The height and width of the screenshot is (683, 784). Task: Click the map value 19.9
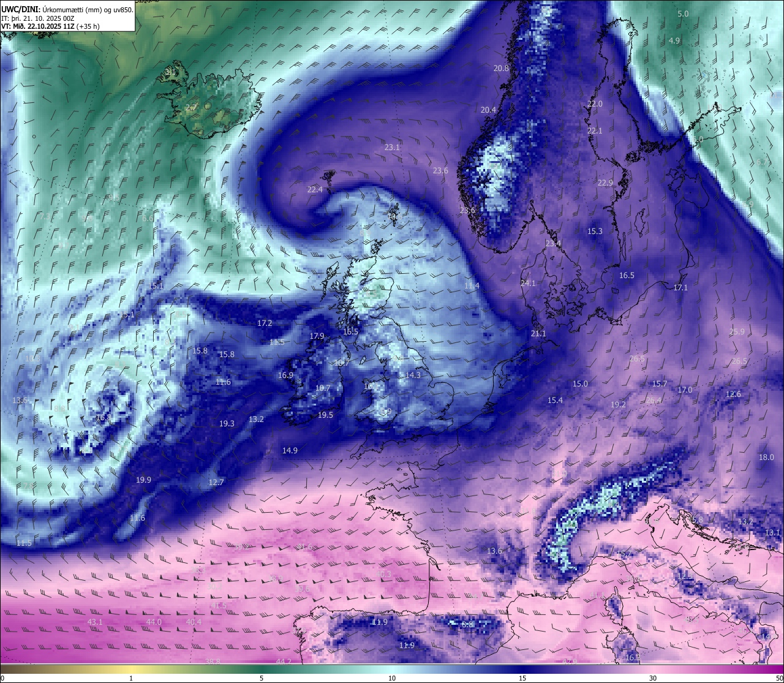coord(143,480)
